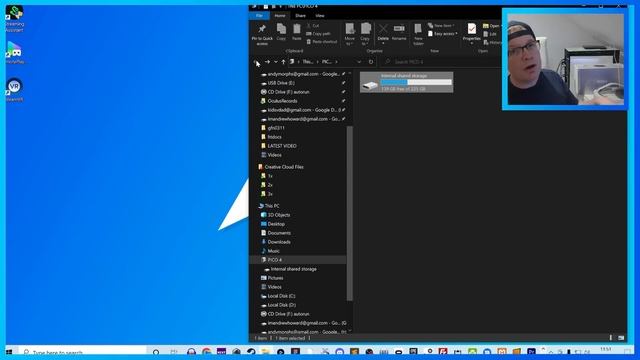The height and width of the screenshot is (360, 640).
Task: Open the Easy access dropdown
Action: pos(442,34)
